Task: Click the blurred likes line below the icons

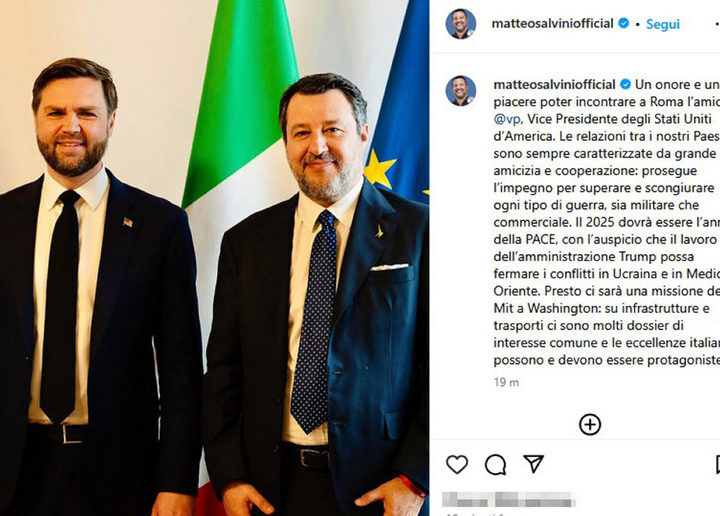Action: tap(509, 499)
